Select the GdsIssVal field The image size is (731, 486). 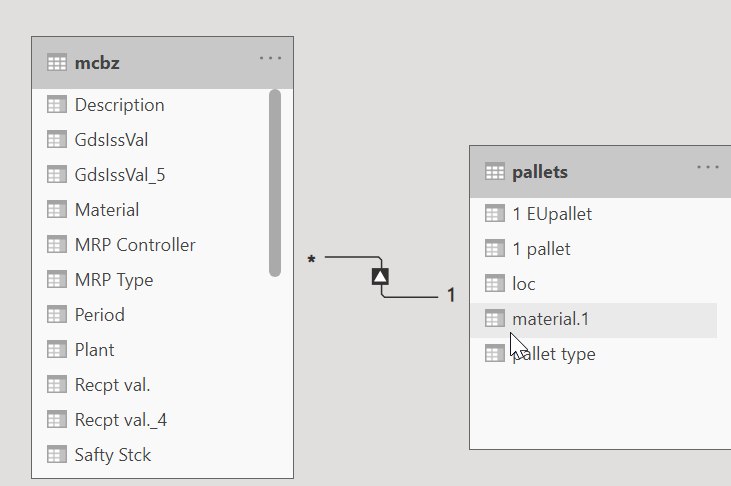[x=150, y=139]
